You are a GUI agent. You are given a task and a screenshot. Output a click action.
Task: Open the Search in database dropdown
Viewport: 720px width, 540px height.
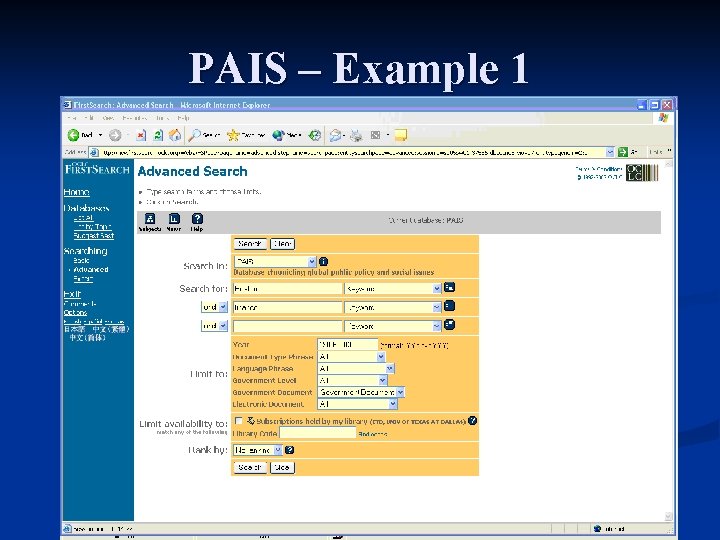312,261
